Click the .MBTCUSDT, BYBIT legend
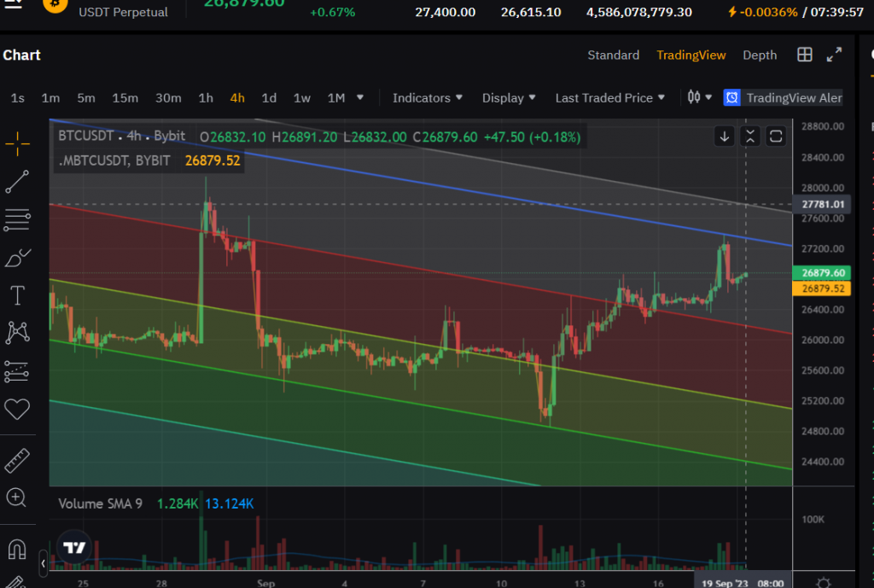The height and width of the screenshot is (588, 874). pyautogui.click(x=114, y=160)
